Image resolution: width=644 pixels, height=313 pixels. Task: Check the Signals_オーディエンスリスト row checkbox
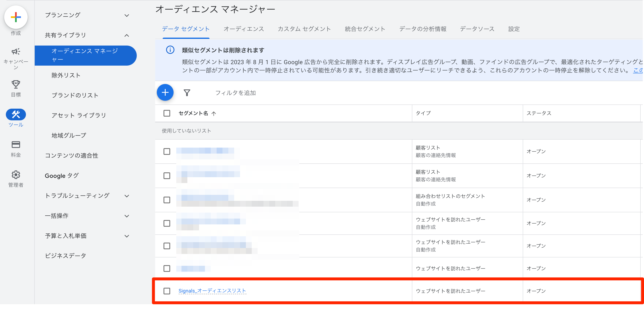[167, 291]
